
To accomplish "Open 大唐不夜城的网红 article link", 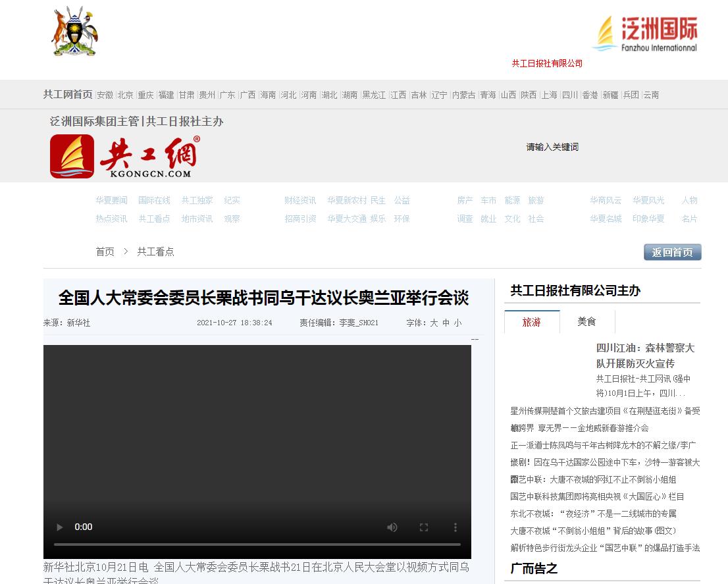I will [x=593, y=479].
